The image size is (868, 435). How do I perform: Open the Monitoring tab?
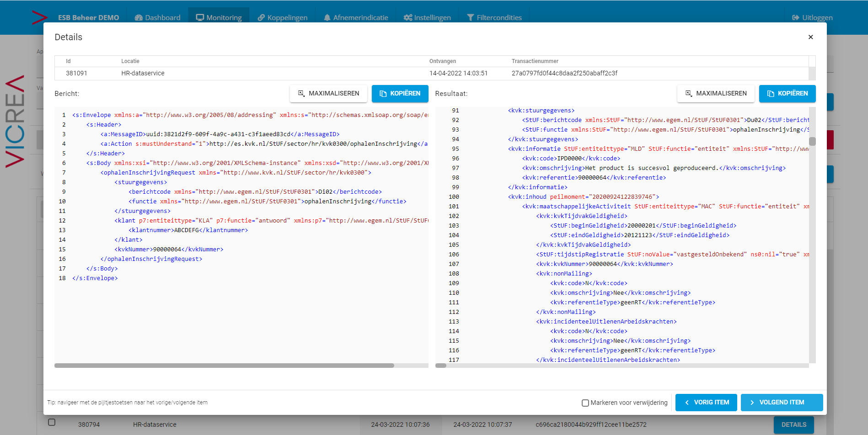[x=219, y=17]
